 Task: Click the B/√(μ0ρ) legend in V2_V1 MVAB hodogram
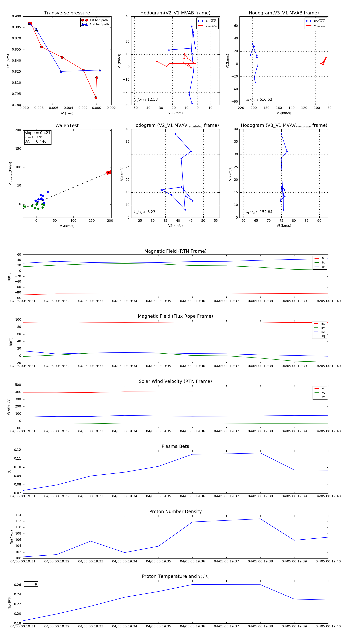207,21
